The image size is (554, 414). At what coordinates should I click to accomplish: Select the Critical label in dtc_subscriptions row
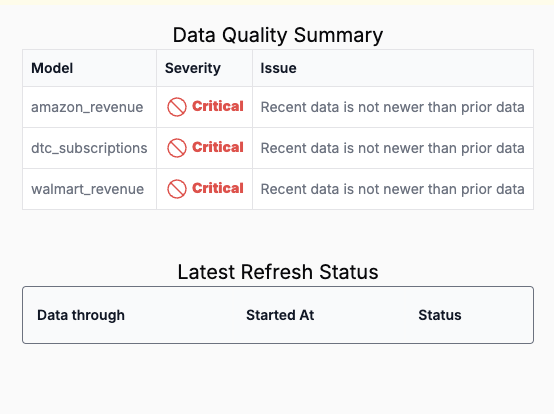click(x=218, y=147)
